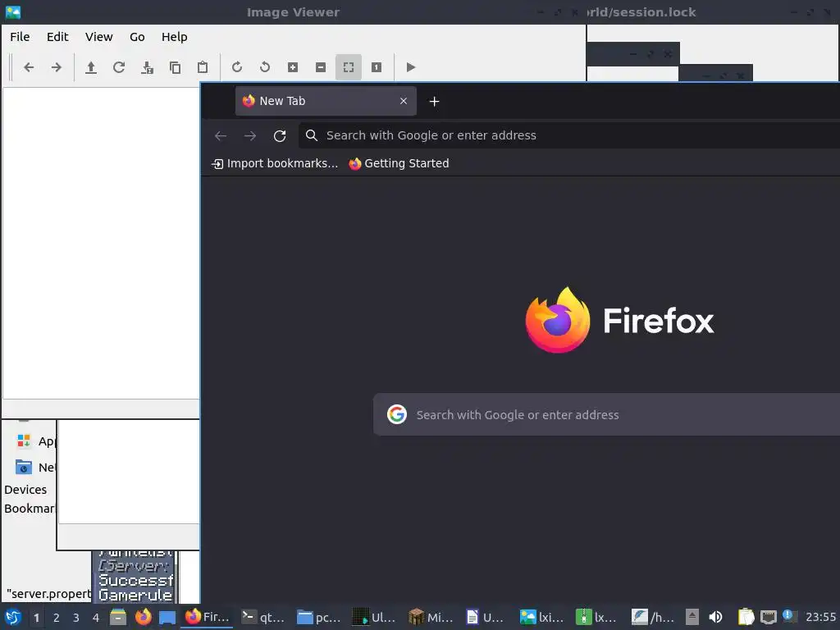Toggle original size view button

tap(377, 67)
